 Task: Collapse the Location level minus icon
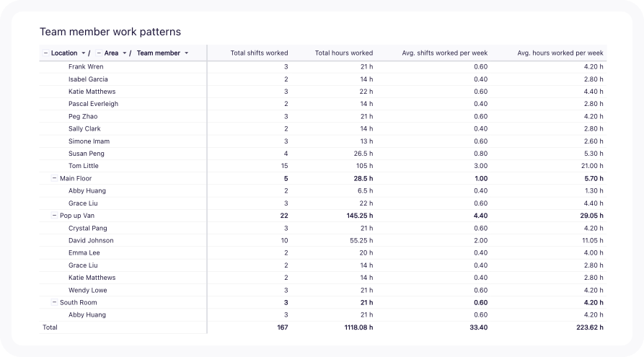pos(45,53)
